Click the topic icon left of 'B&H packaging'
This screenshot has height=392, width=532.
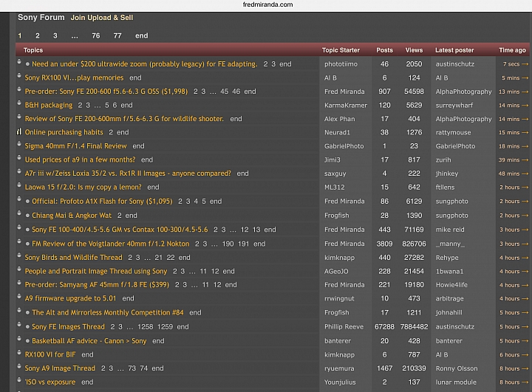tap(19, 103)
